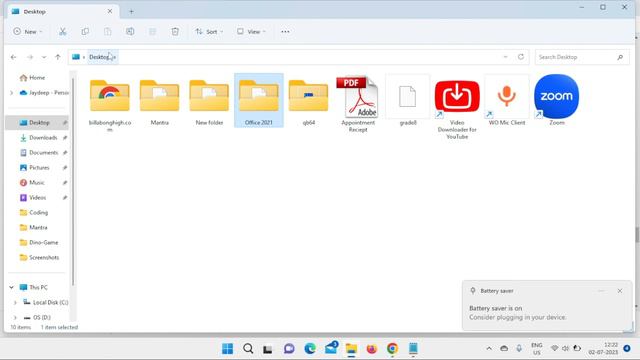Open Mail app from taskbar
640x360 pixels.
pyautogui.click(x=331, y=349)
